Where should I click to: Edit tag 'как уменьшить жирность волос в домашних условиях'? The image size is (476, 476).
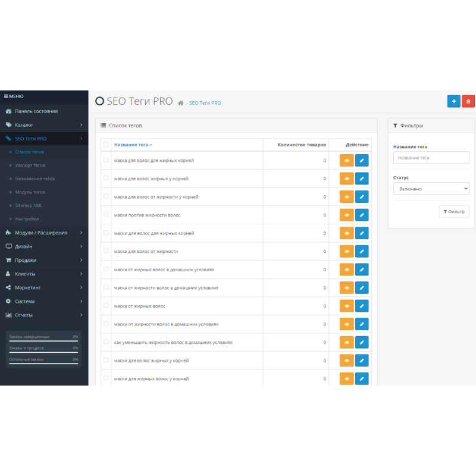click(362, 342)
